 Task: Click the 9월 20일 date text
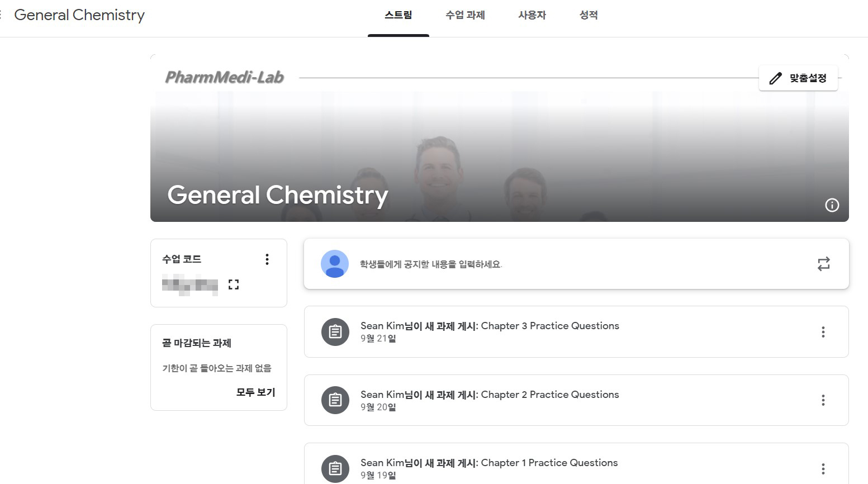pyautogui.click(x=378, y=407)
